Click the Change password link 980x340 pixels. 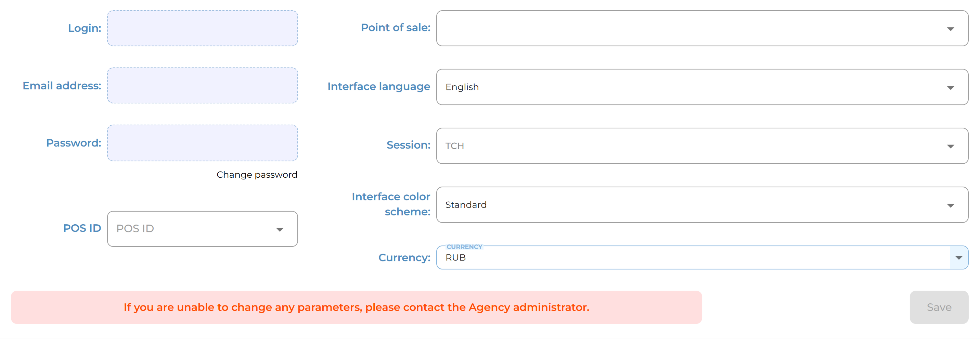pyautogui.click(x=257, y=175)
